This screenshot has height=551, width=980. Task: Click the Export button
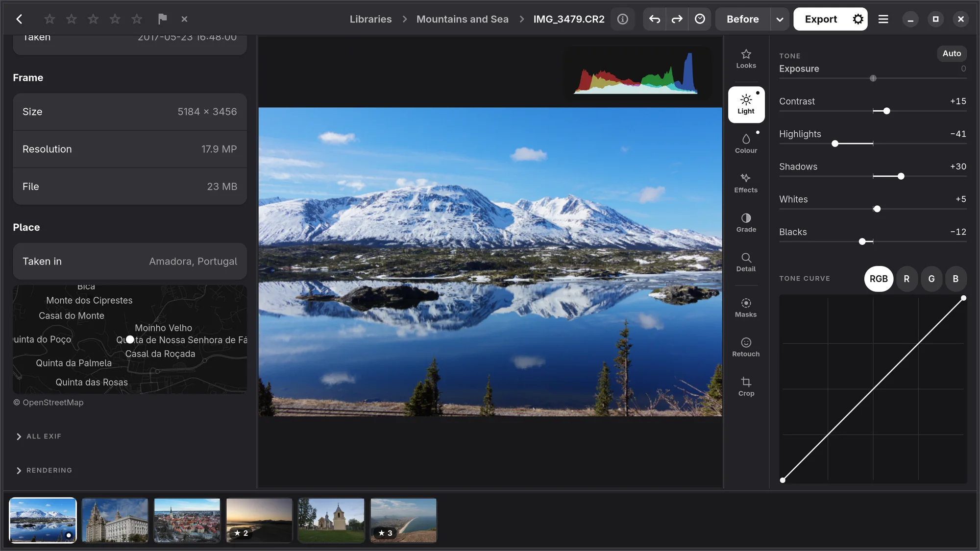click(821, 19)
